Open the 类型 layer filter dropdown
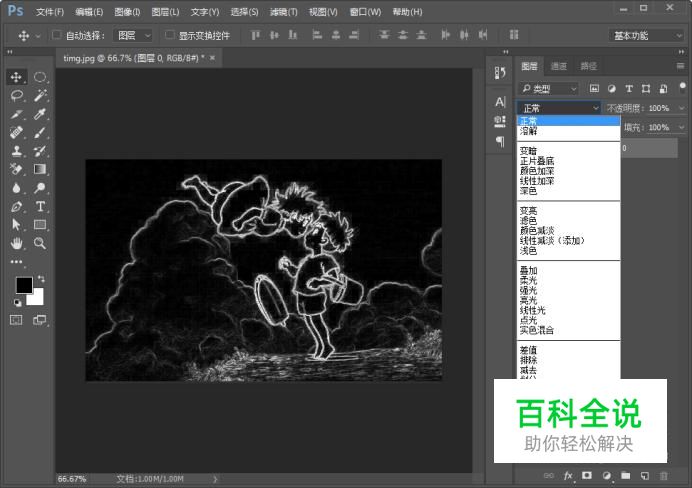 pos(548,89)
